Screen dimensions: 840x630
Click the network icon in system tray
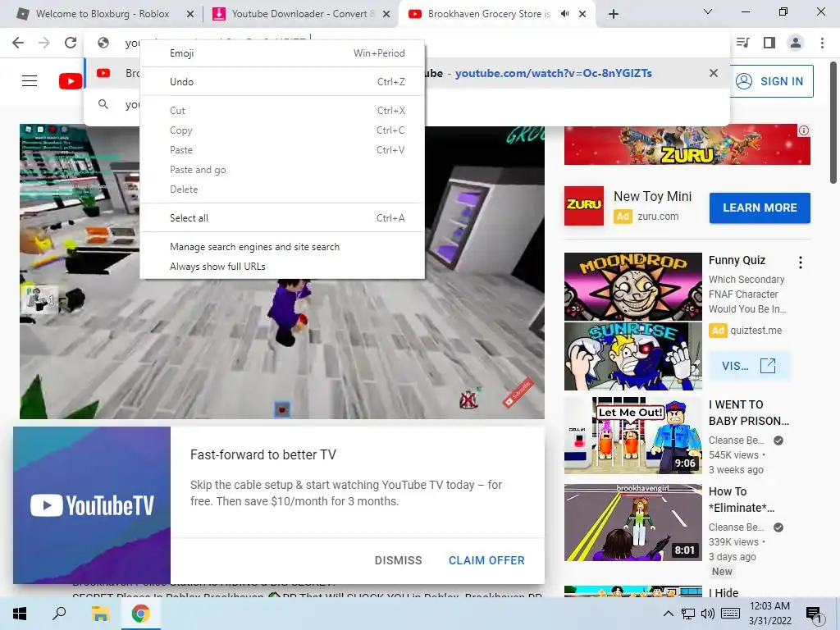pos(688,614)
